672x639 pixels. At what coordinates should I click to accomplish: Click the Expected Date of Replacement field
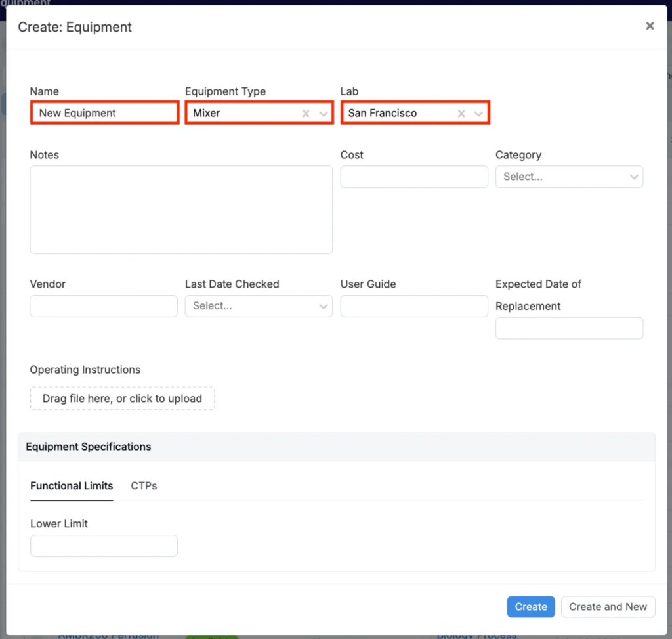pyautogui.click(x=569, y=328)
